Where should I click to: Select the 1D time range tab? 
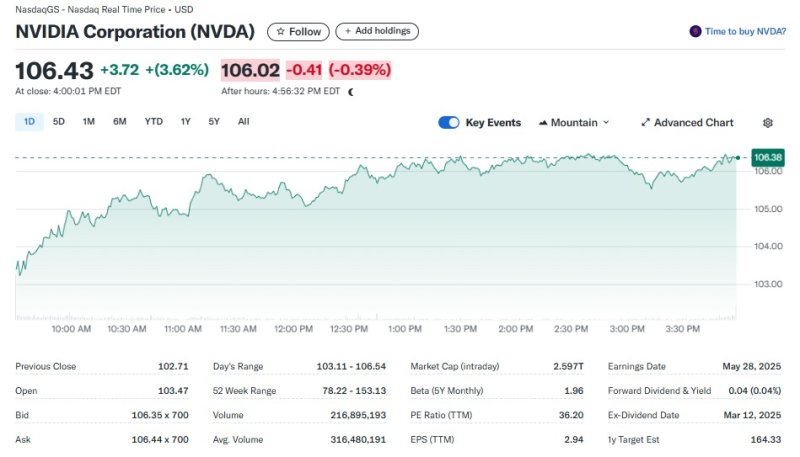click(29, 122)
